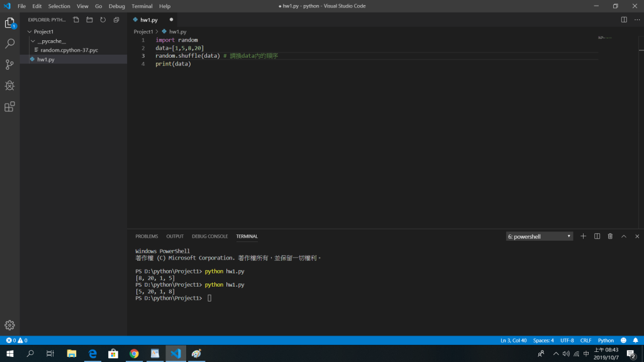Click hw1.py in the editor breadcrumb

click(177, 31)
